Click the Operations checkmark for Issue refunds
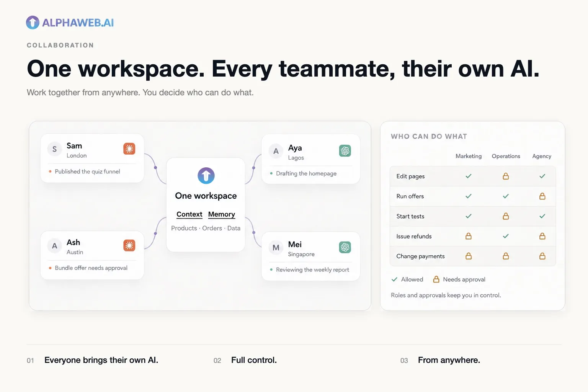The image size is (588, 392). tap(506, 236)
